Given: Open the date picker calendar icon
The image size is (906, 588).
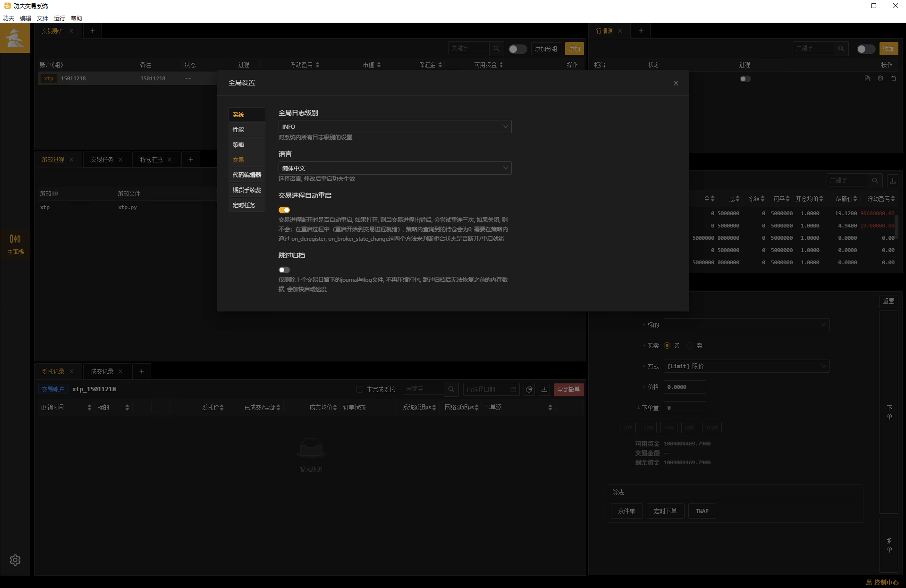Looking at the screenshot, I should [513, 389].
